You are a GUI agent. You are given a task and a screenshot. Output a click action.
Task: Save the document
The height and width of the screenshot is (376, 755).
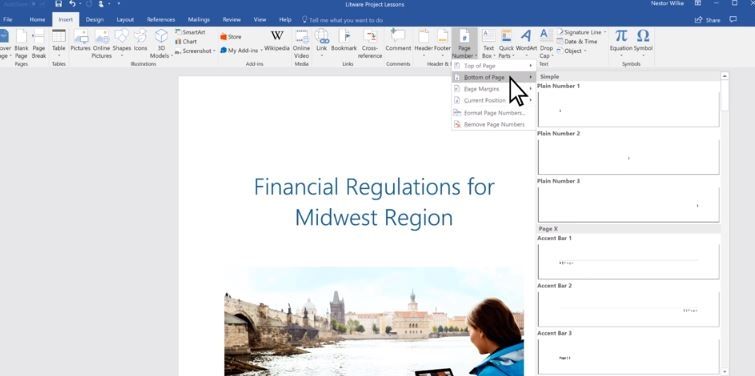58,4
